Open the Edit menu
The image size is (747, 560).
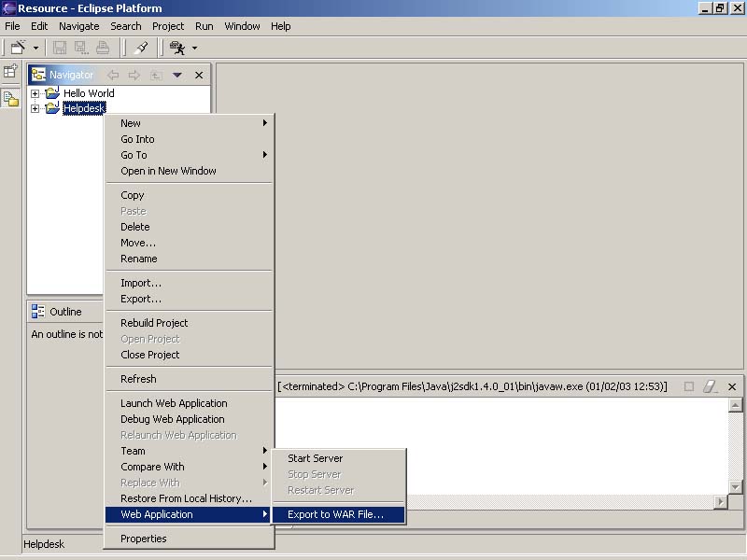tap(39, 26)
